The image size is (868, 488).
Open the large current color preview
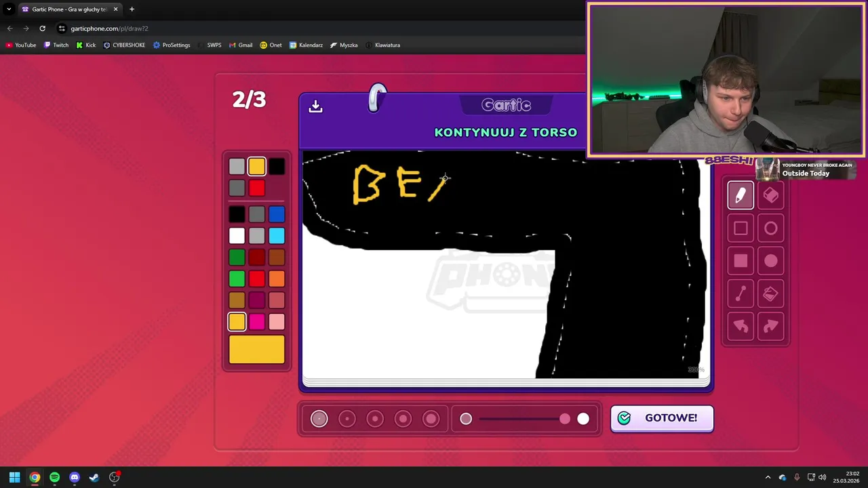point(257,350)
